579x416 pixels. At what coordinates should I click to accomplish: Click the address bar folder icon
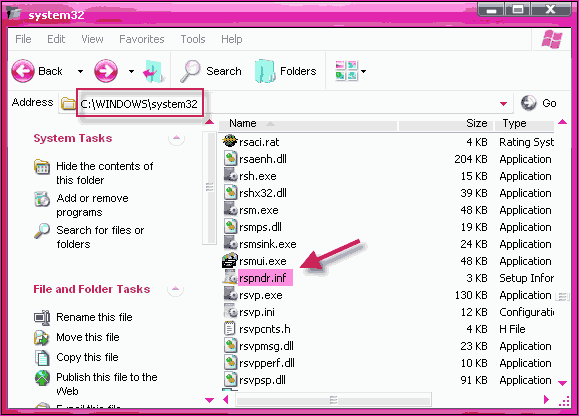pos(68,103)
